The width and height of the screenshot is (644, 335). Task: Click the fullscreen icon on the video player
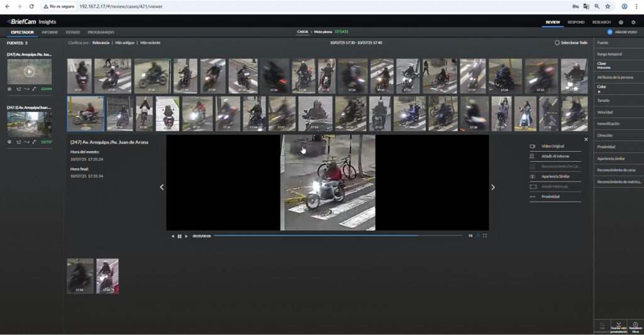485,236
